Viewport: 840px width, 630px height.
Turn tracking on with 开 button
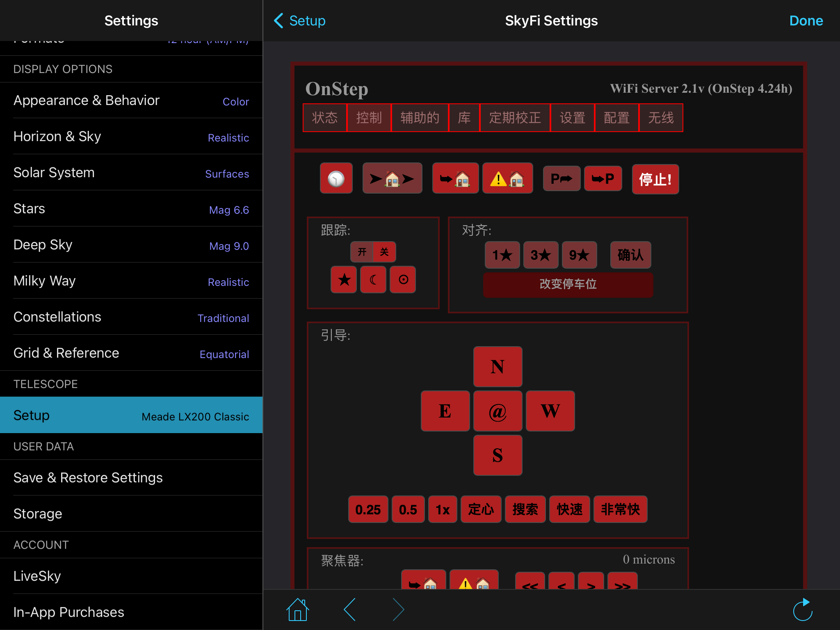362,252
